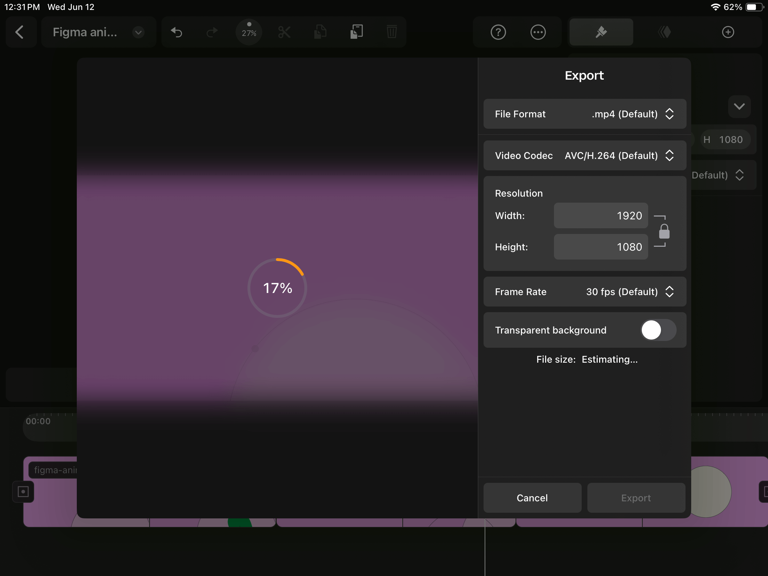Click the undo arrow icon
The height and width of the screenshot is (576, 768).
click(x=177, y=32)
